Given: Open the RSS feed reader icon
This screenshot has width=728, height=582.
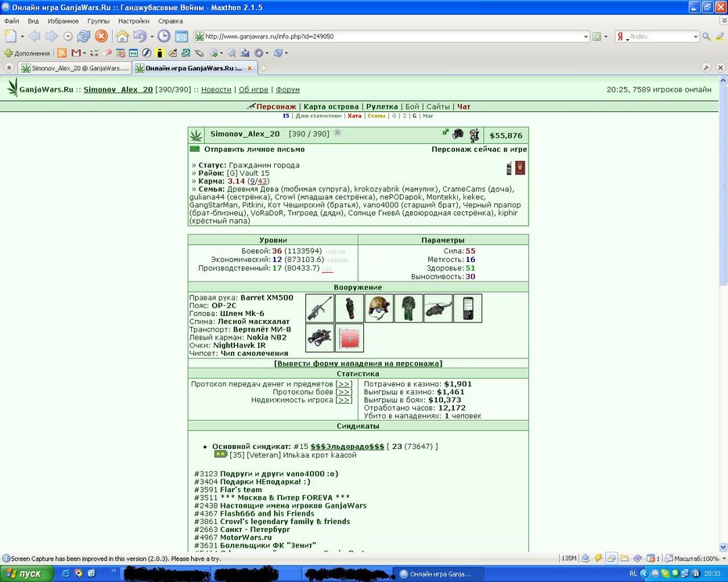Looking at the screenshot, I should click(x=62, y=53).
